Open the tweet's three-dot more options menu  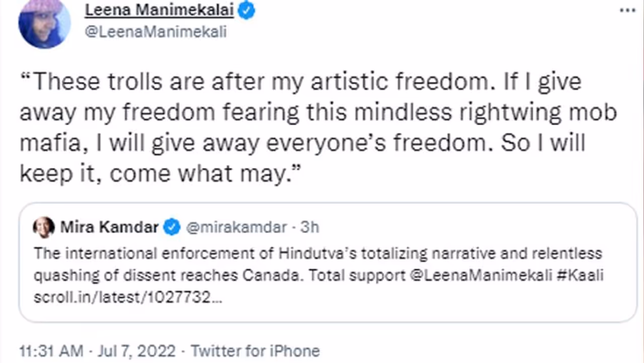point(627,11)
